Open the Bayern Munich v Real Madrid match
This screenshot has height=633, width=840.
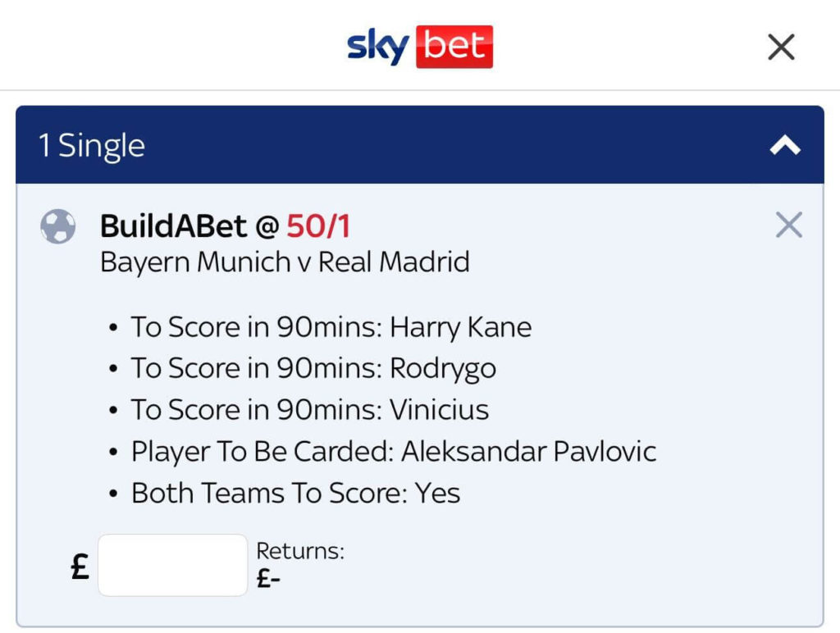[285, 262]
